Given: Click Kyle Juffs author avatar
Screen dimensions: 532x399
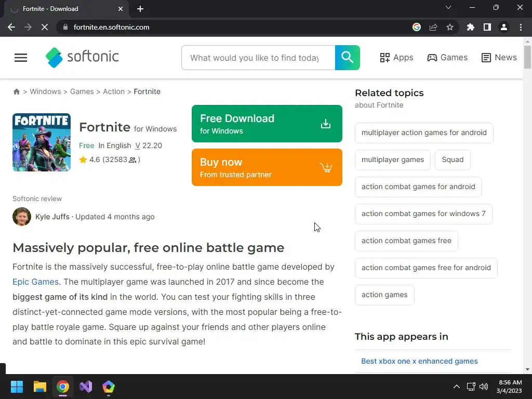Looking at the screenshot, I should click(x=22, y=217).
